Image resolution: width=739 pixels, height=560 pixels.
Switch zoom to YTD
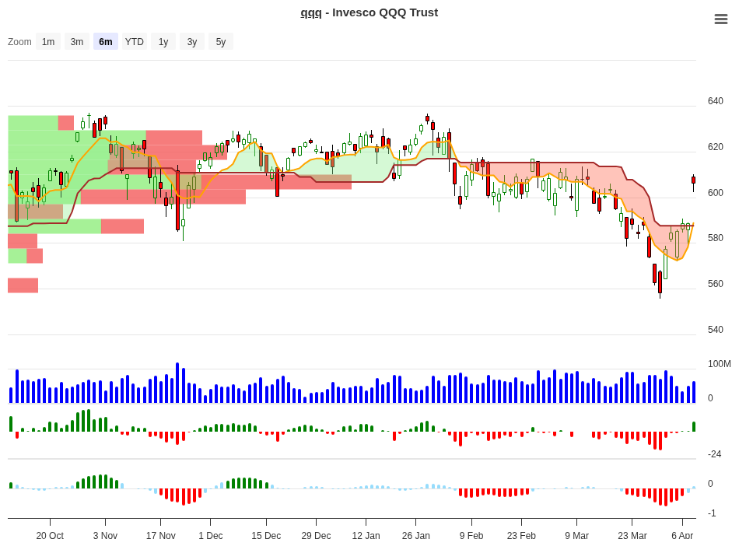pyautogui.click(x=135, y=41)
